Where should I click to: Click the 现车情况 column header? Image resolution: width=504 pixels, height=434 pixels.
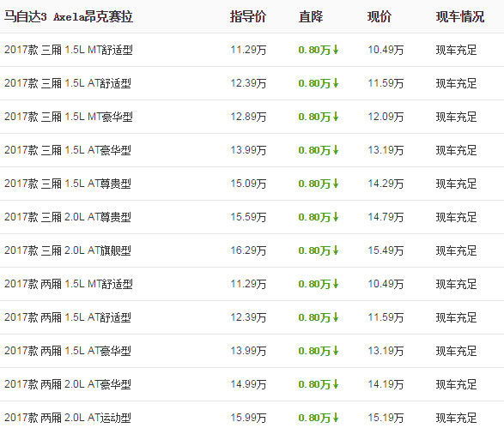(x=460, y=16)
